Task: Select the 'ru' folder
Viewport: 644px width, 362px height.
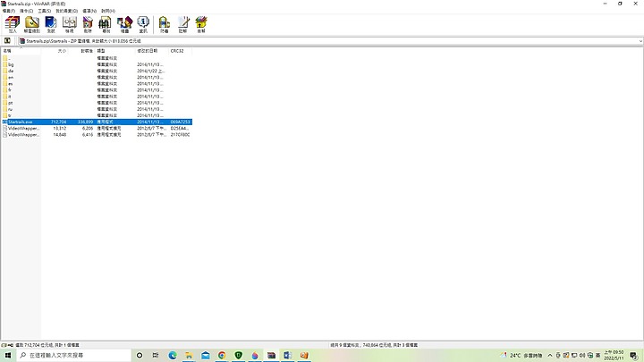Action: (97, 109)
